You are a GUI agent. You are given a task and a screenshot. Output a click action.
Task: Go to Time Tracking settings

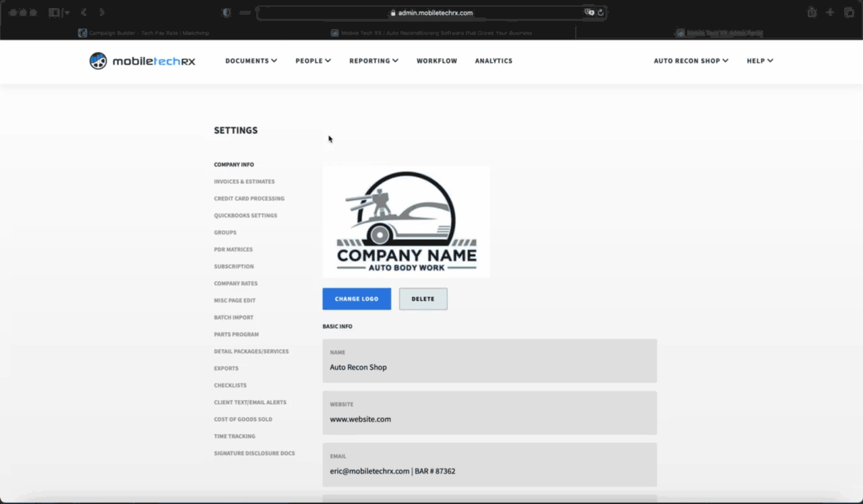click(x=234, y=436)
